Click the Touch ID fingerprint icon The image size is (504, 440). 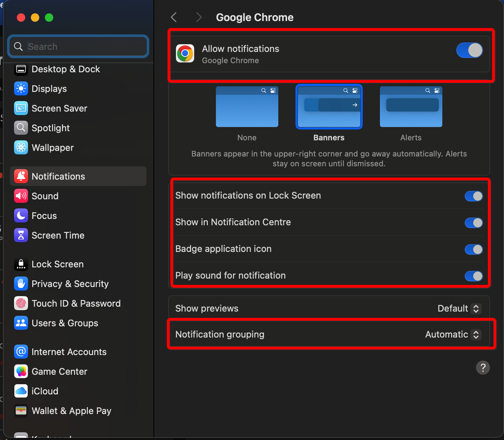(21, 304)
